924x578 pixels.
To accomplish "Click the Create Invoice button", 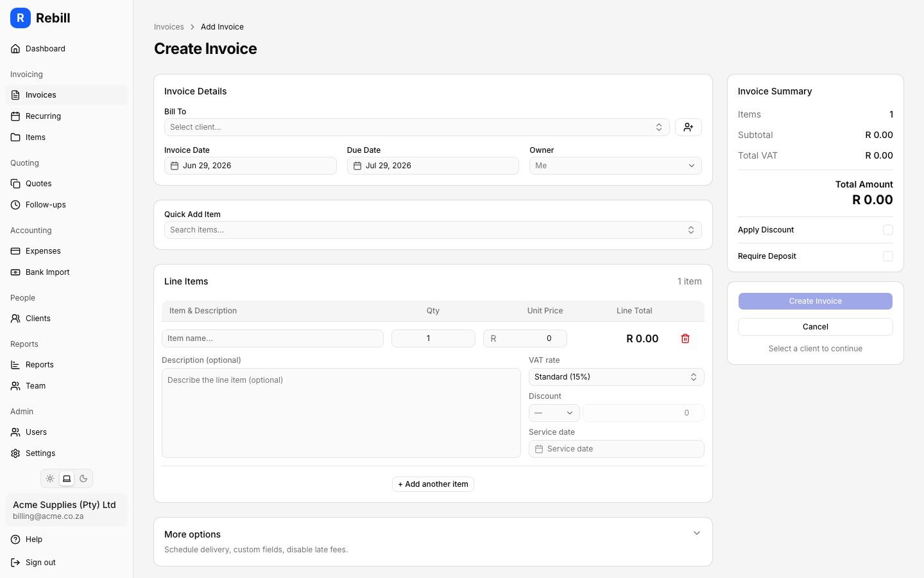I will pyautogui.click(x=816, y=301).
